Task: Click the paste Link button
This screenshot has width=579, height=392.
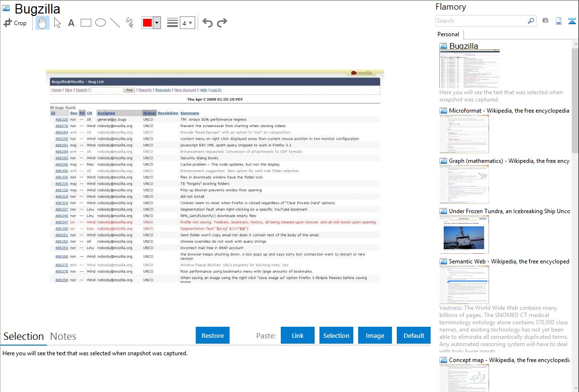Action: click(298, 335)
